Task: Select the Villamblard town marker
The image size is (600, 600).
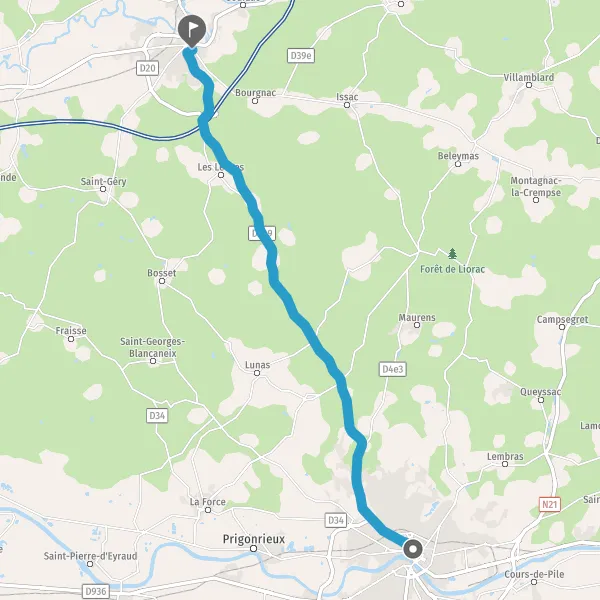Action: pos(529,85)
